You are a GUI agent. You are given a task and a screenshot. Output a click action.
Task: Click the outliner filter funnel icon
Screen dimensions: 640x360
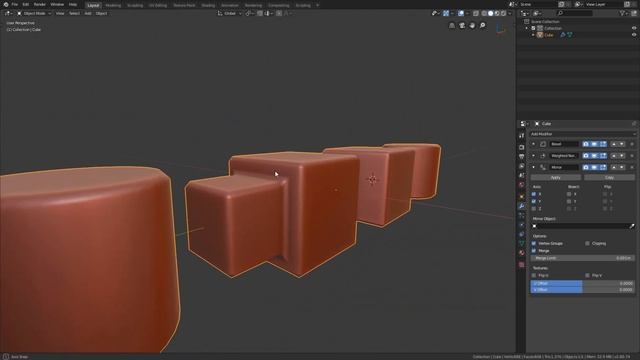tap(622, 13)
